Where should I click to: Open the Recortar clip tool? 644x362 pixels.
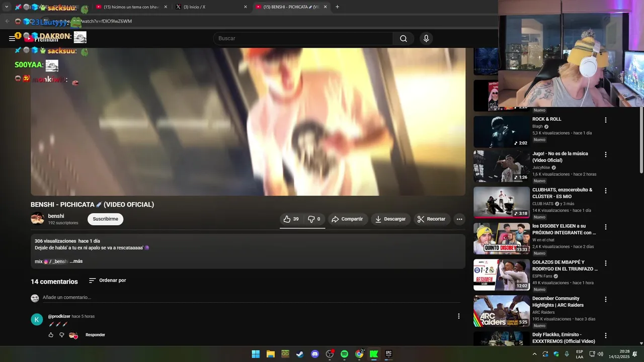click(x=432, y=219)
